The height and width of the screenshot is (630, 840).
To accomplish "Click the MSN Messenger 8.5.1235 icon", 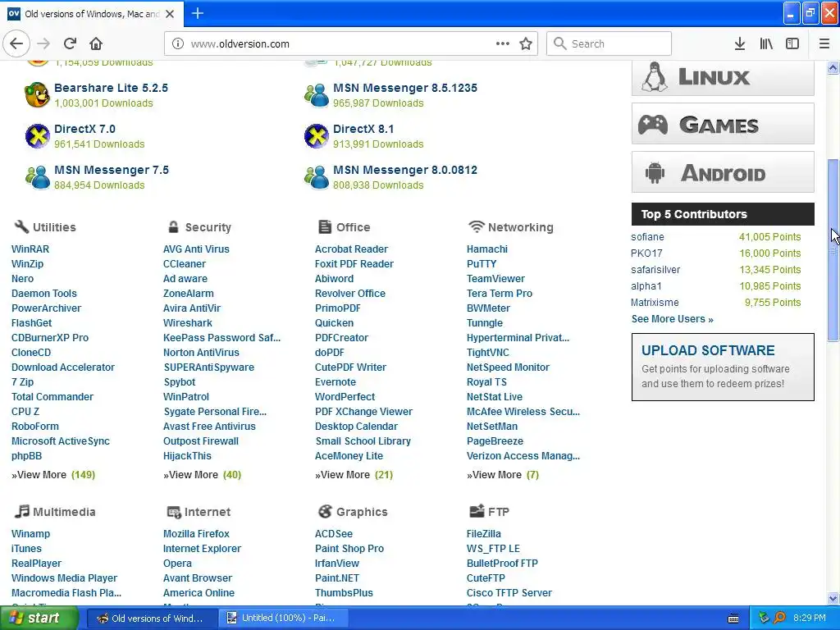I will 317,95.
